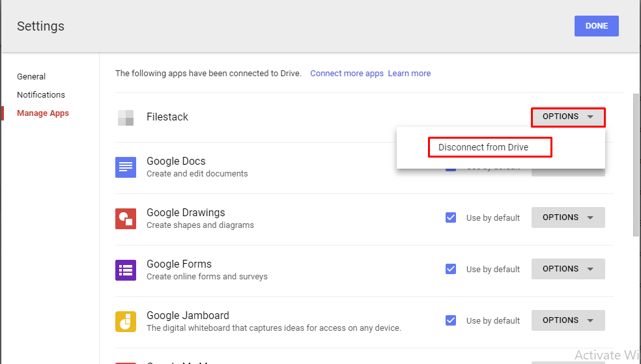Uncheck Use by default for Google Jamboard
The image size is (641, 364).
tap(451, 320)
